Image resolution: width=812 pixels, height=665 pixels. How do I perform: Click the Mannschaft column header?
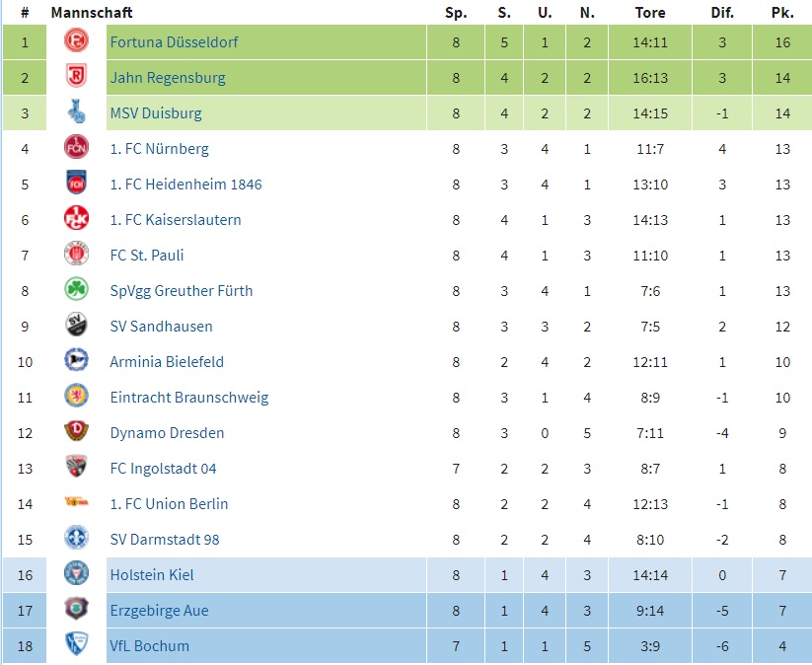pyautogui.click(x=92, y=13)
